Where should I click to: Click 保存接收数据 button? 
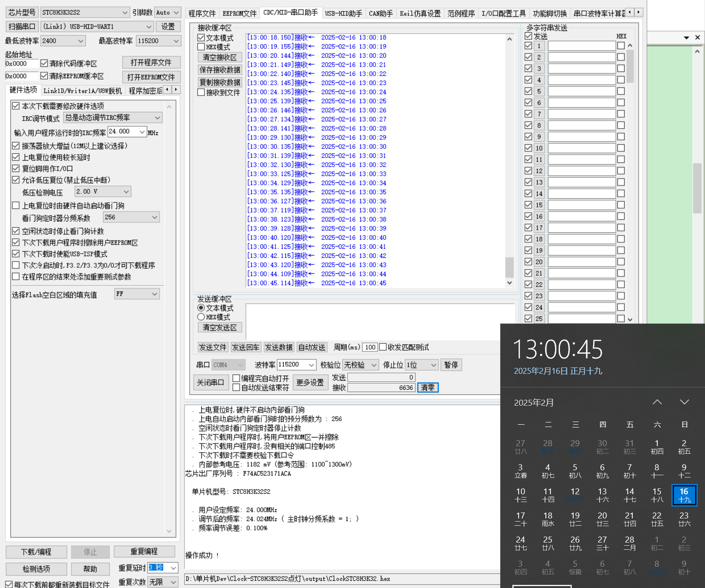click(220, 70)
